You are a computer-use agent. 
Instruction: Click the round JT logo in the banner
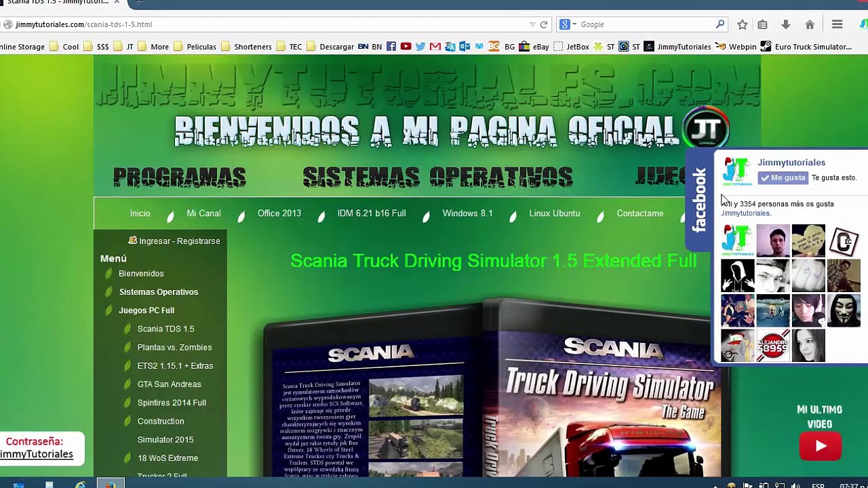pyautogui.click(x=706, y=127)
